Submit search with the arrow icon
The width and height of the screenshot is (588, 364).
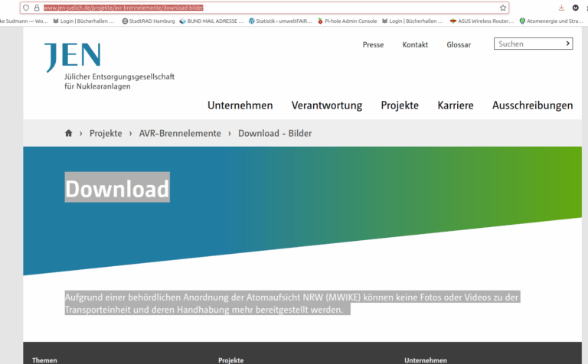[x=568, y=44]
